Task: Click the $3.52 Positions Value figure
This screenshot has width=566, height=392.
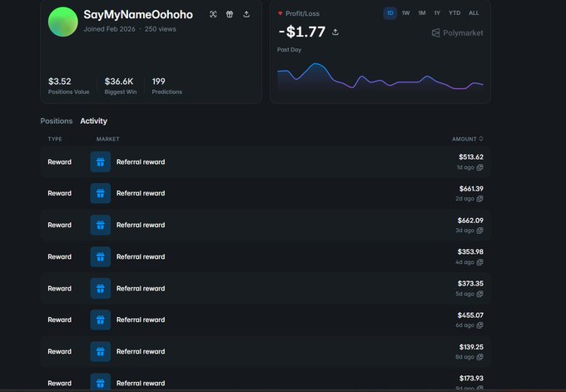Action: click(60, 82)
